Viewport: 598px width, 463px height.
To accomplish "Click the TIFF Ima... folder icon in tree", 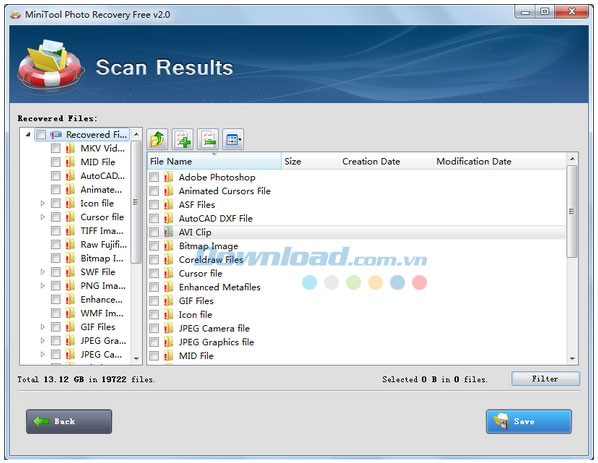I will (70, 231).
